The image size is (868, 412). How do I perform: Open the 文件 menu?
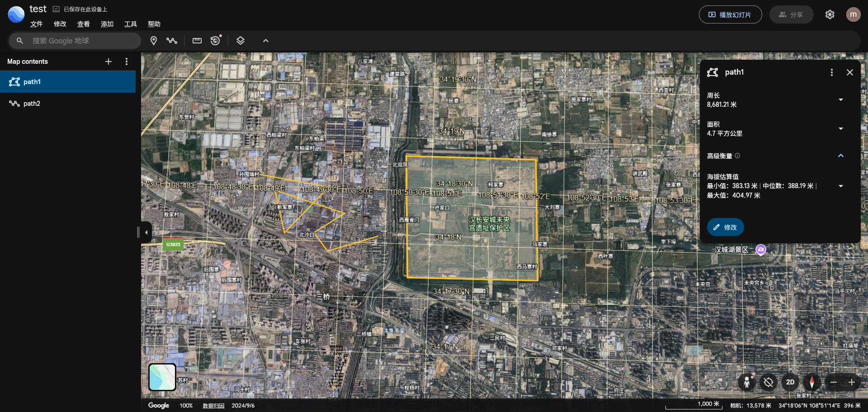point(36,24)
